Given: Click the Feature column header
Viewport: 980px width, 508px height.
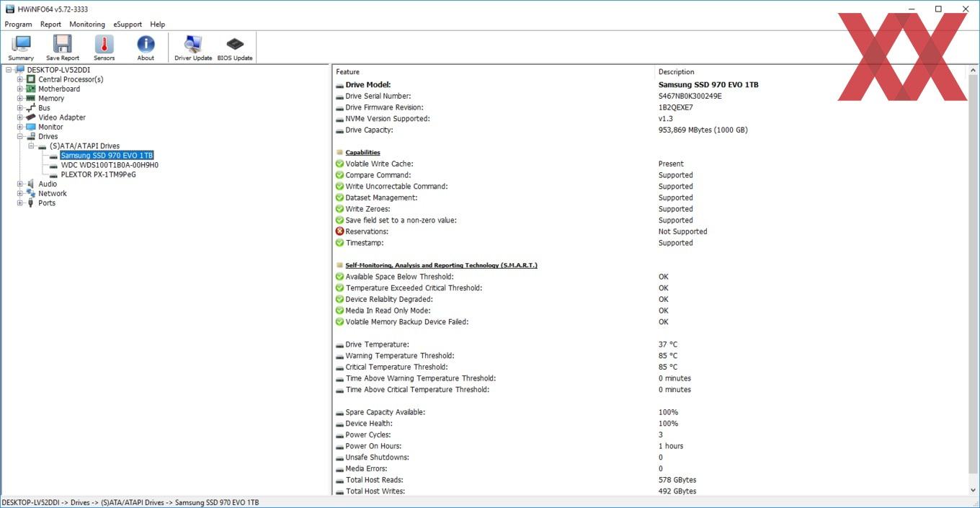Looking at the screenshot, I should point(494,71).
